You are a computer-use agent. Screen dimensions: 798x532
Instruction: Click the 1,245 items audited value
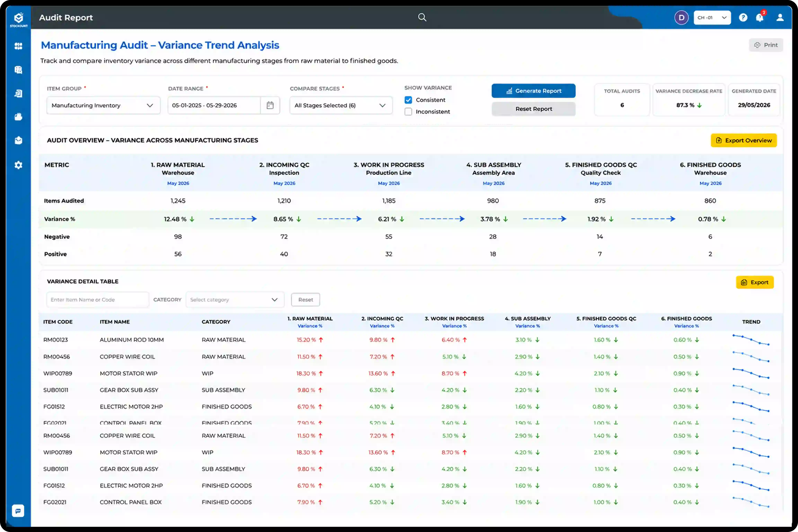tap(178, 201)
